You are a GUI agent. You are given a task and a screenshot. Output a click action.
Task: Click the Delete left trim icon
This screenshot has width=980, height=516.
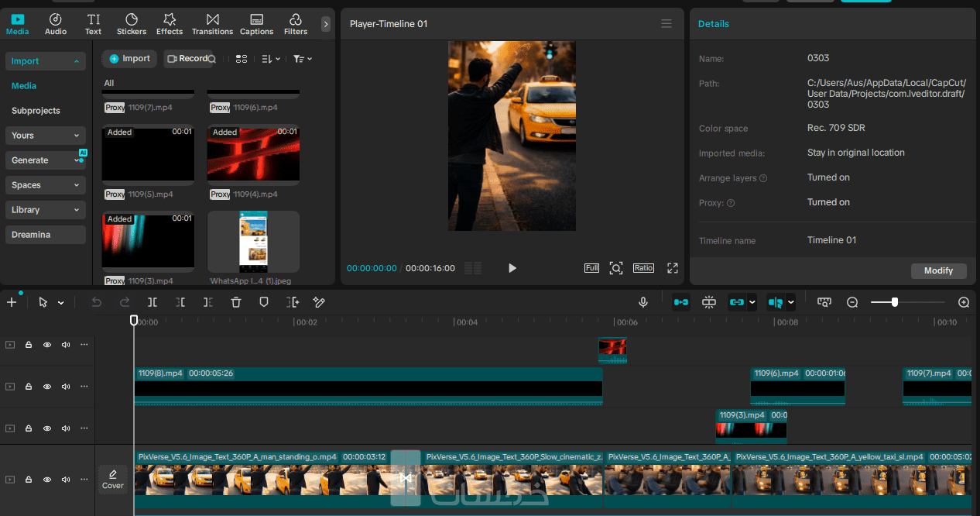pyautogui.click(x=180, y=302)
